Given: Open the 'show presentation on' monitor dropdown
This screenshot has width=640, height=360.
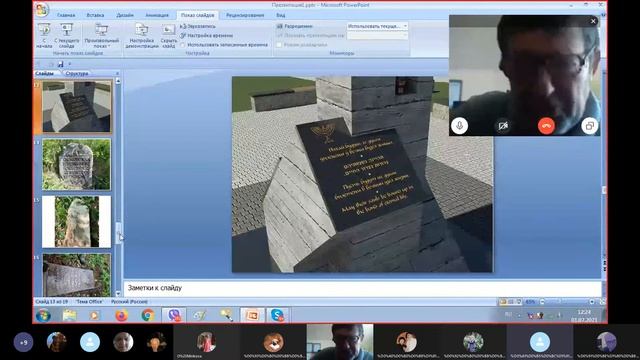Looking at the screenshot, I should (x=377, y=36).
